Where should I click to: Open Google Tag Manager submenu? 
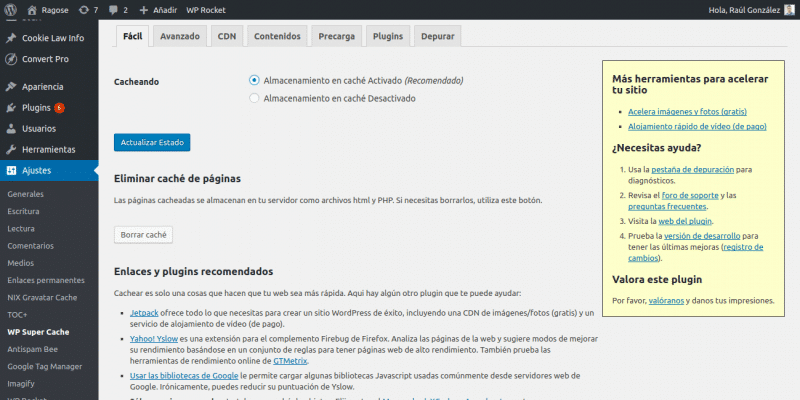tap(45, 366)
